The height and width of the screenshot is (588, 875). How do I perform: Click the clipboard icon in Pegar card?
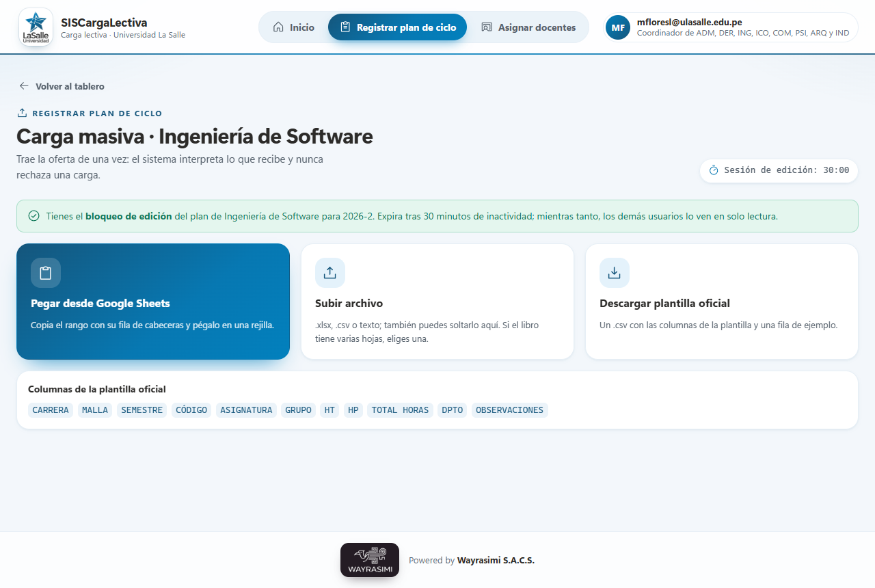point(46,273)
